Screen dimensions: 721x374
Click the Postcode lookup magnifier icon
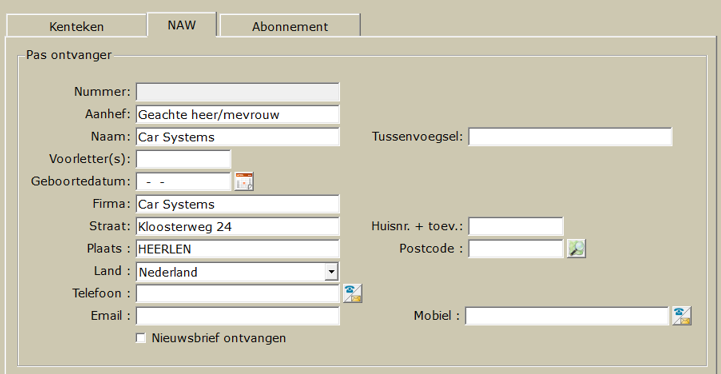pyautogui.click(x=576, y=248)
